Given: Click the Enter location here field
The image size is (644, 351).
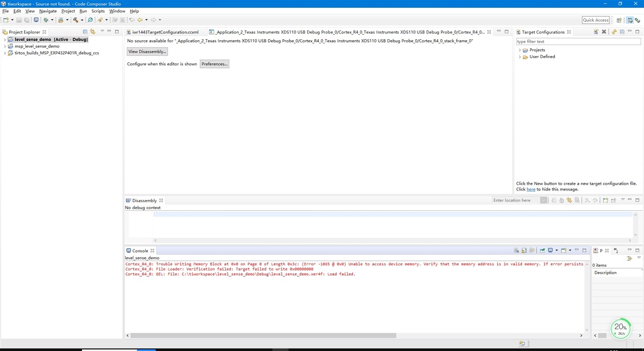Looking at the screenshot, I should point(516,200).
